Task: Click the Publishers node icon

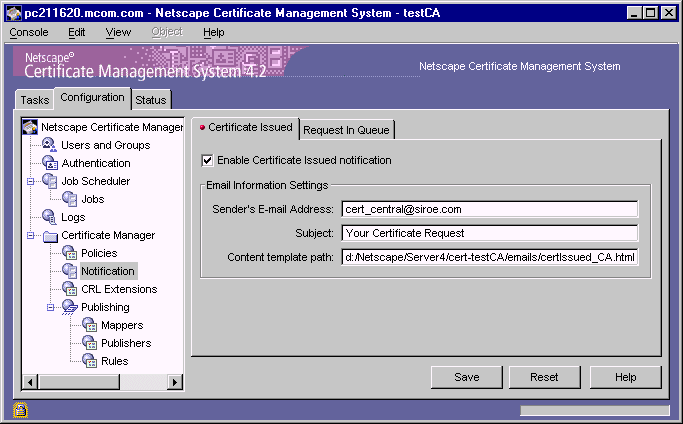Action: 90,343
